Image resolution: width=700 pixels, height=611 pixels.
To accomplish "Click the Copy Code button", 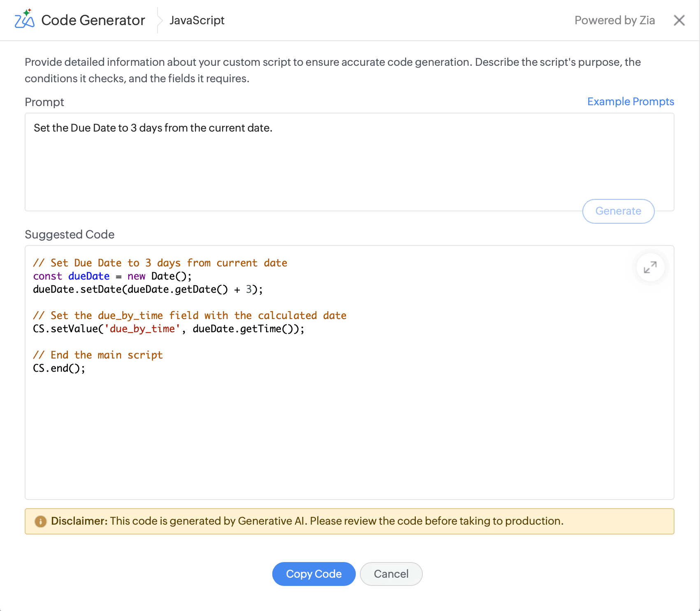I will pos(314,574).
